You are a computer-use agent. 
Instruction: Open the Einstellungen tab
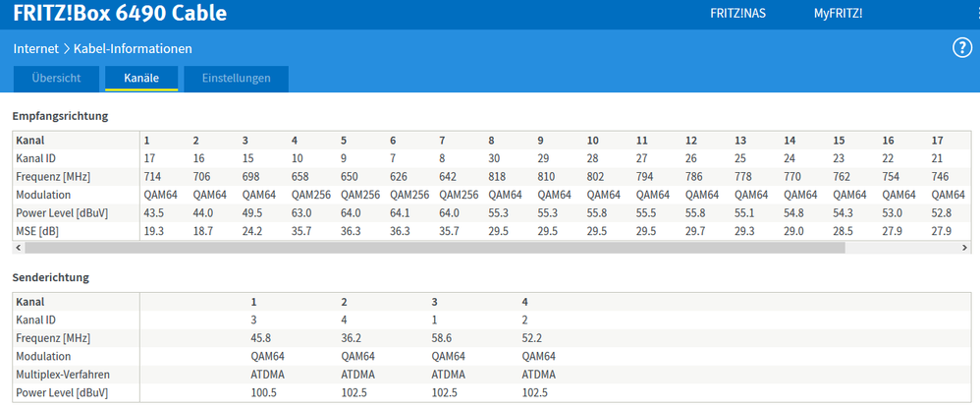pos(236,78)
